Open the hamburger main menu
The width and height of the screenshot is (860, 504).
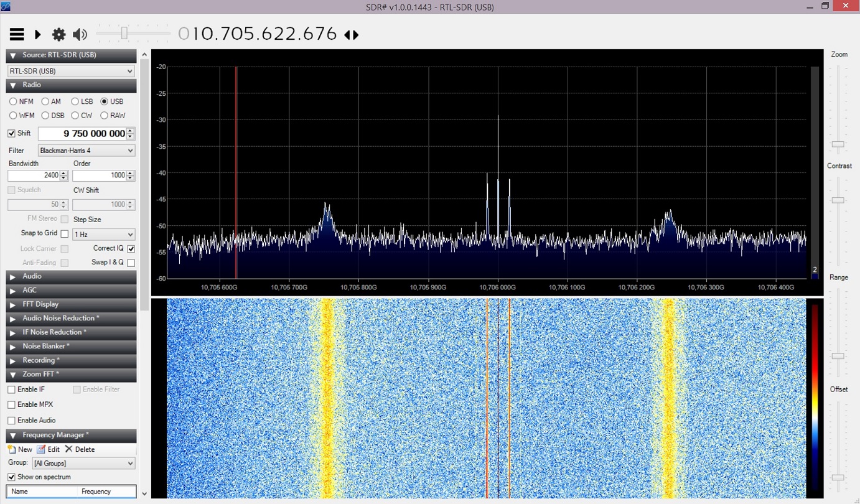click(x=17, y=35)
